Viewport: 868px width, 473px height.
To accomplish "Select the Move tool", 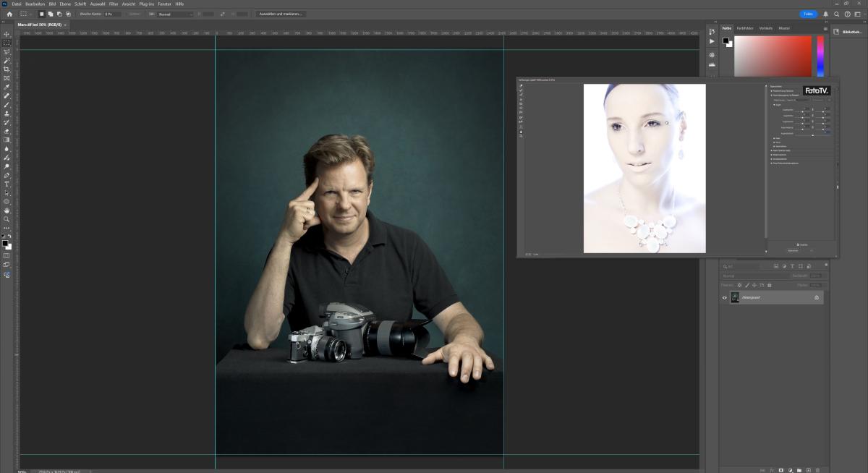I will 7,34.
